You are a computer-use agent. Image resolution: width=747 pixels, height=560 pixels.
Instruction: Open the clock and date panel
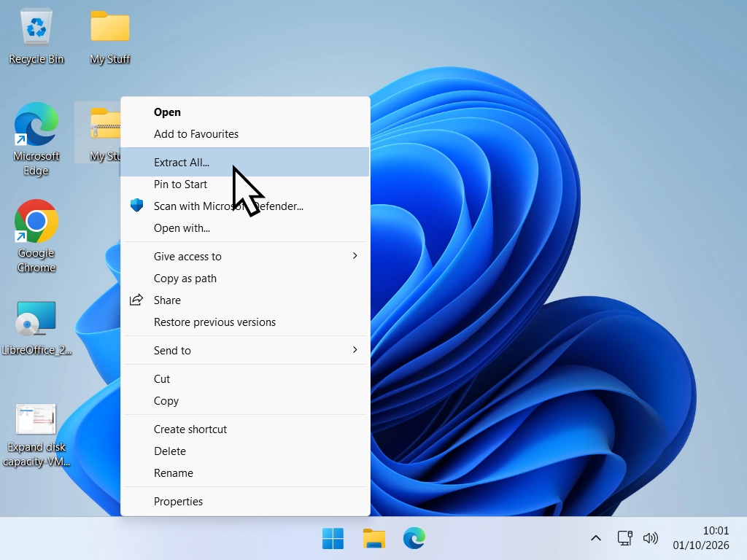coord(701,538)
